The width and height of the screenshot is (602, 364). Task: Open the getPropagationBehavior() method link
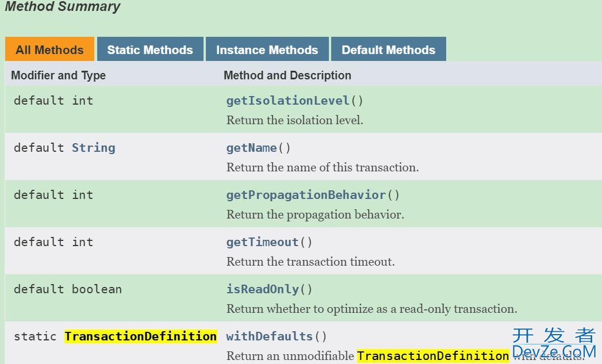click(x=306, y=195)
